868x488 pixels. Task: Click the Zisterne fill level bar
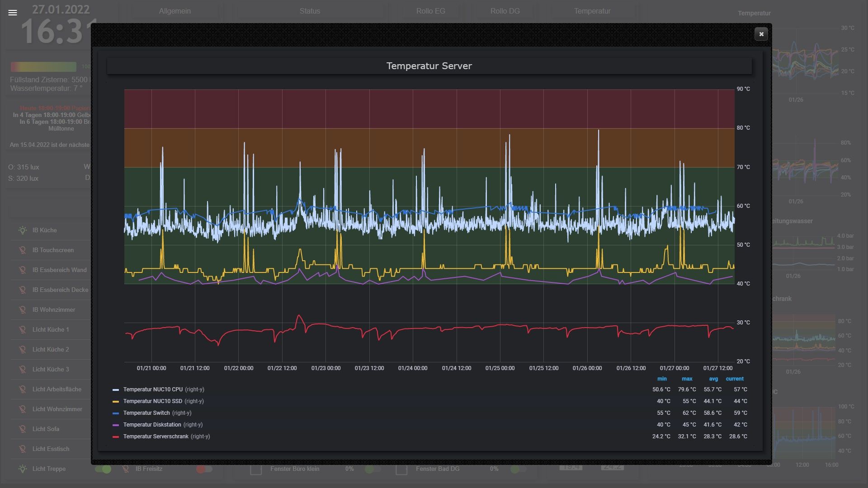pos(43,66)
